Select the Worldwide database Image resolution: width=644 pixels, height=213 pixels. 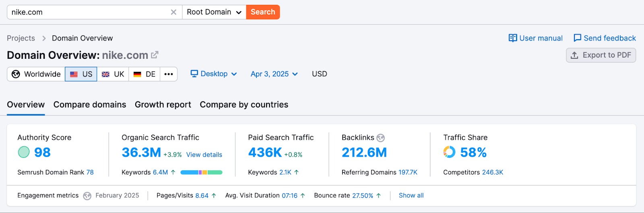click(x=36, y=74)
